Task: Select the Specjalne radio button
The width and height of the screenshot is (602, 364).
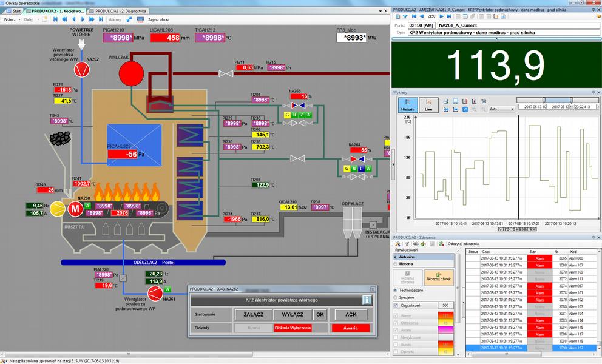Action: [396, 298]
